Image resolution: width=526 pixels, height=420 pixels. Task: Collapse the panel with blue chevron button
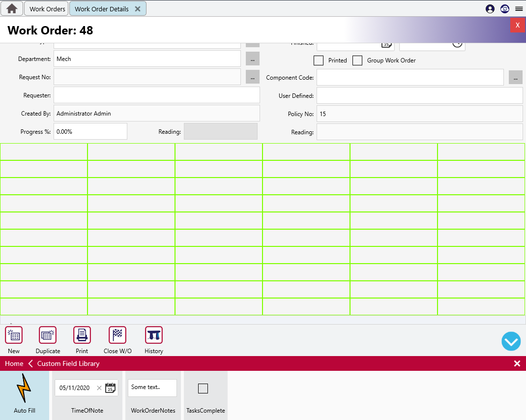(x=511, y=341)
